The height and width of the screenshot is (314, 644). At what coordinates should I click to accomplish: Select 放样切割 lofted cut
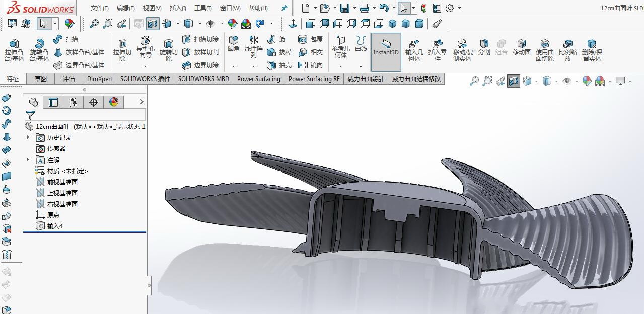click(x=200, y=52)
